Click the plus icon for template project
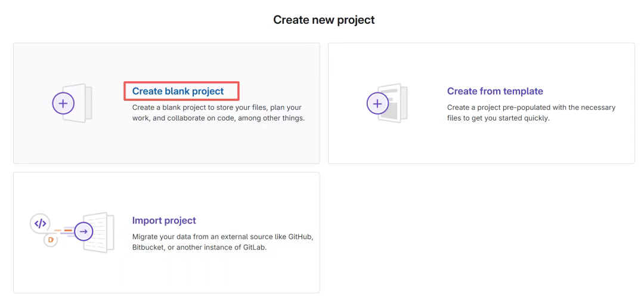The image size is (644, 300). tap(377, 103)
